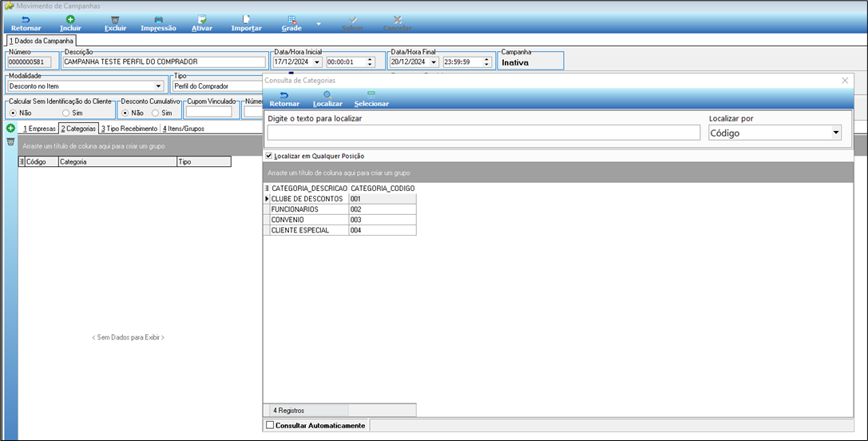Switch to 1 Empresas tab
Image resolution: width=868 pixels, height=441 pixels.
click(x=39, y=129)
